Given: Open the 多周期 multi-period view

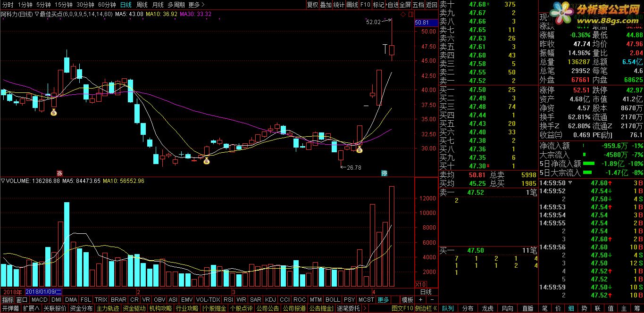Looking at the screenshot, I should point(176,5).
